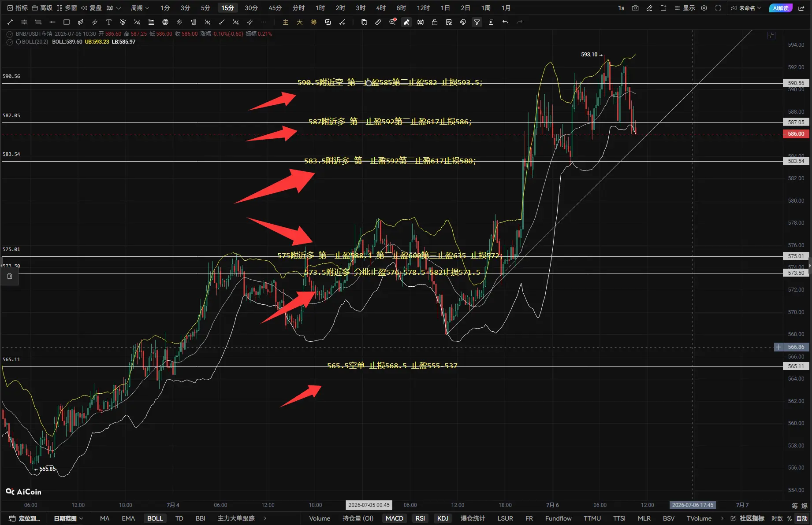Click the active brush drawing tool
This screenshot has height=525, width=812.
coord(406,22)
